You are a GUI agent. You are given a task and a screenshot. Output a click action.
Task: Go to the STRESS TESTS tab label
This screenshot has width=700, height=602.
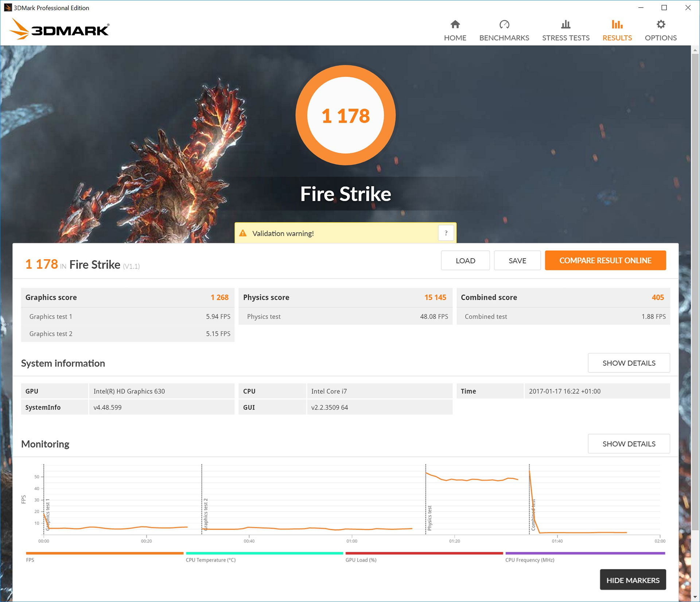click(x=565, y=38)
